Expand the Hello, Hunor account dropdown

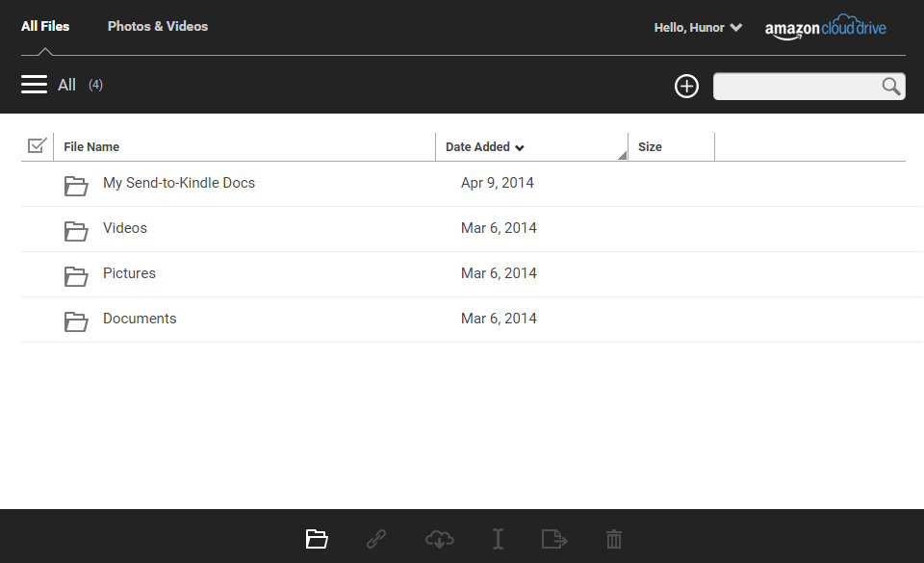698,28
